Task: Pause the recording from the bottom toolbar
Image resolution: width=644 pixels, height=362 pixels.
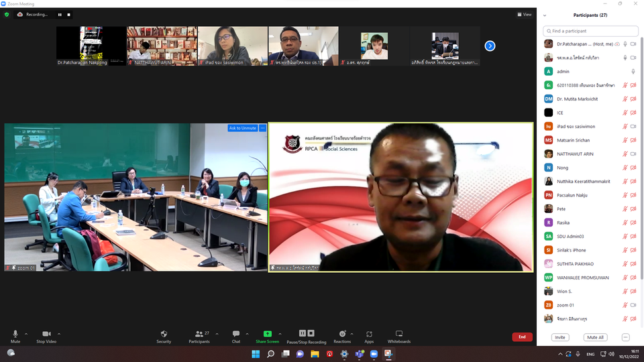Action: [302, 333]
